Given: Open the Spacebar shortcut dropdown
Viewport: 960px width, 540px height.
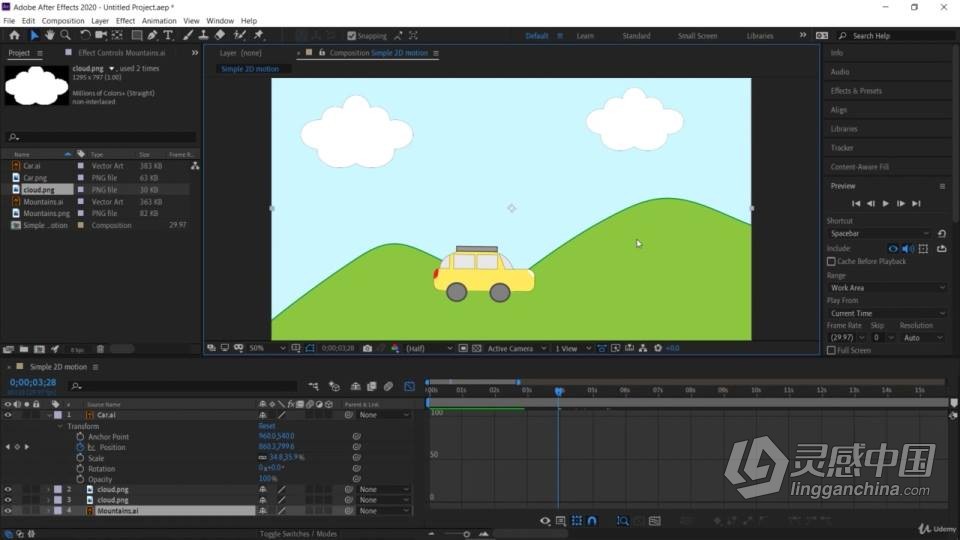Looking at the screenshot, I should (879, 234).
